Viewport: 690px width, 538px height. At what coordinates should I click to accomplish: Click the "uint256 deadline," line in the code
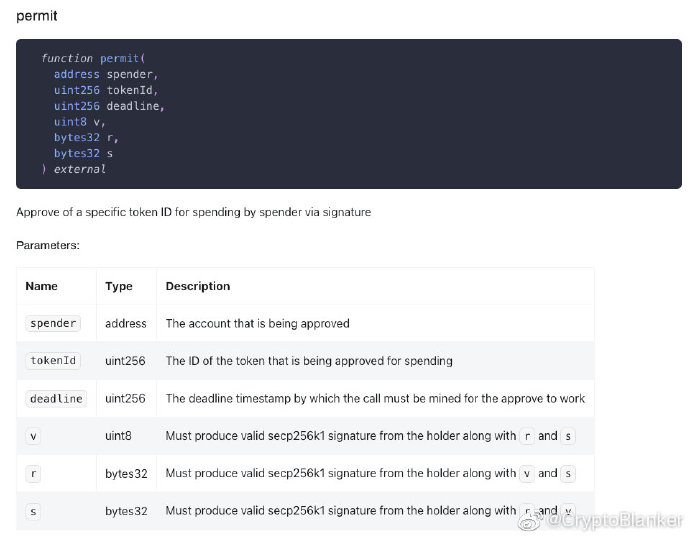(109, 106)
